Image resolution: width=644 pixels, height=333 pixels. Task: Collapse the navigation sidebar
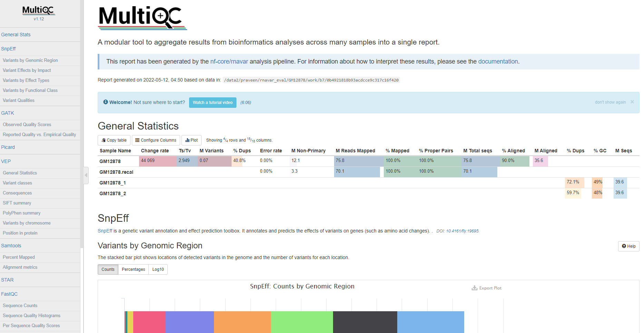click(85, 175)
